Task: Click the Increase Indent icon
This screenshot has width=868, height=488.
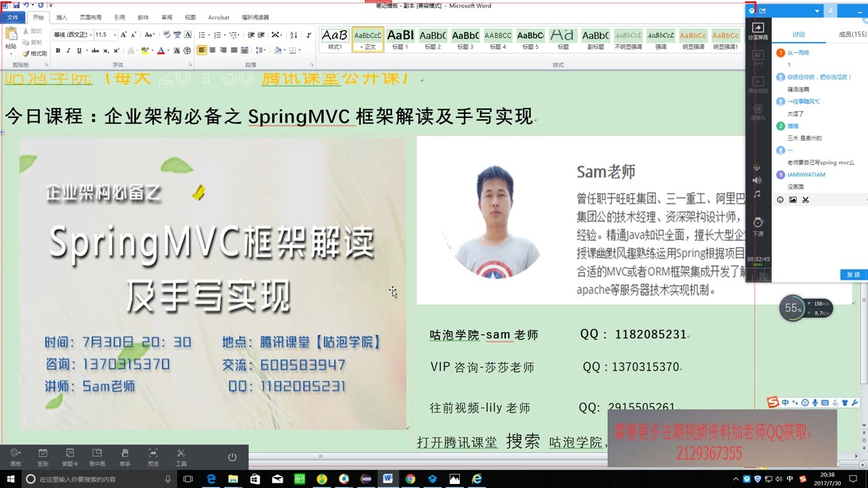Action: [261, 35]
